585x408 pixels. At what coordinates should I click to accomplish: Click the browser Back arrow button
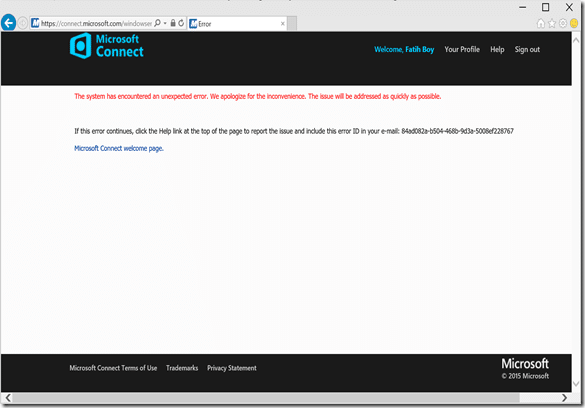point(8,23)
